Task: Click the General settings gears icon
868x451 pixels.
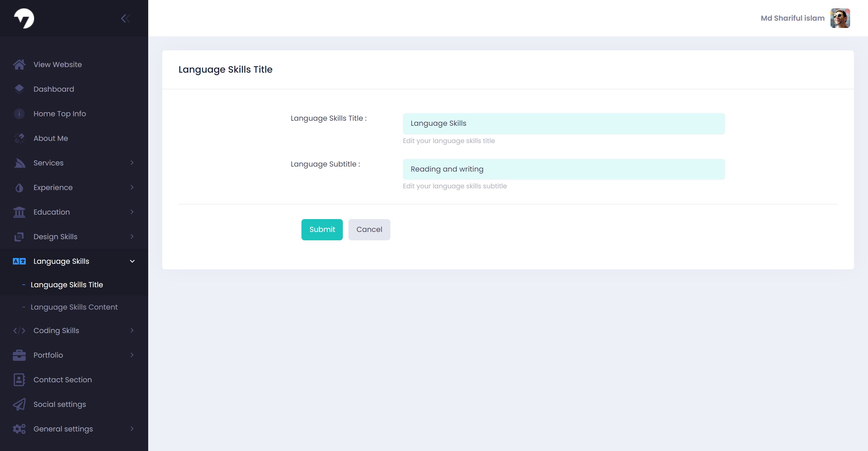Action: pyautogui.click(x=19, y=429)
